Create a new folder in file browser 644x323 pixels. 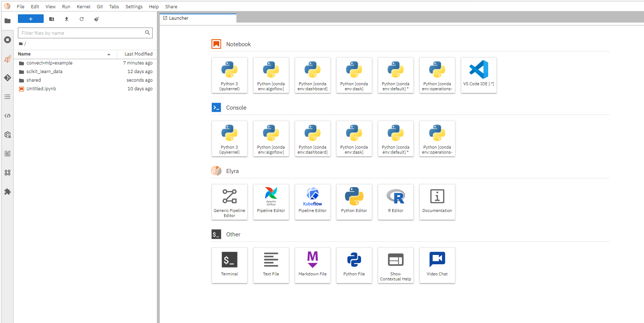[52, 19]
